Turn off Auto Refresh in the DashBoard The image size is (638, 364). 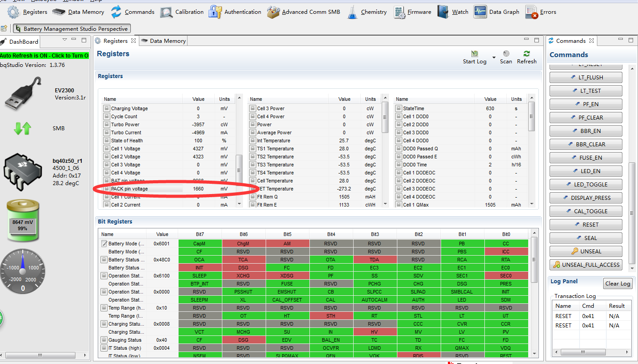[x=44, y=55]
